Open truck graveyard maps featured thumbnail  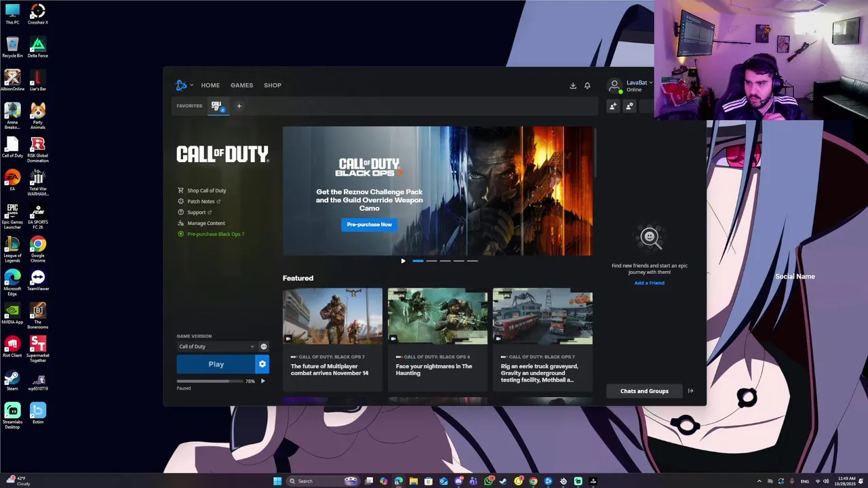542,316
